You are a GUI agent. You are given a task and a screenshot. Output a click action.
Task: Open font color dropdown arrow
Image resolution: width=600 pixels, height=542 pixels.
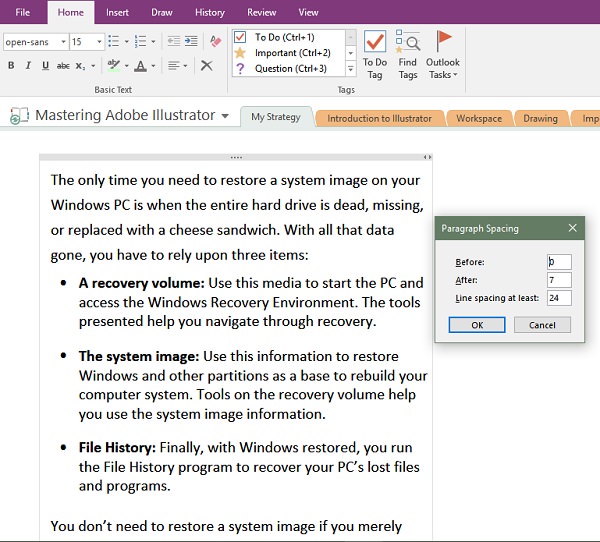pos(153,66)
